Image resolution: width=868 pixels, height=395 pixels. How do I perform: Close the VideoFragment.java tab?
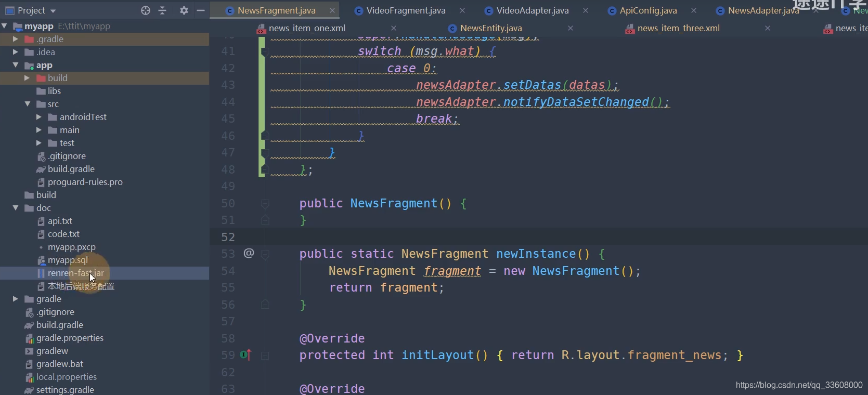click(x=462, y=10)
